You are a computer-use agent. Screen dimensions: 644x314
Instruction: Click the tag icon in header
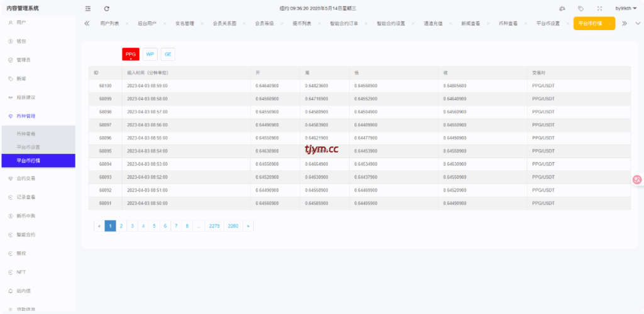click(x=580, y=8)
